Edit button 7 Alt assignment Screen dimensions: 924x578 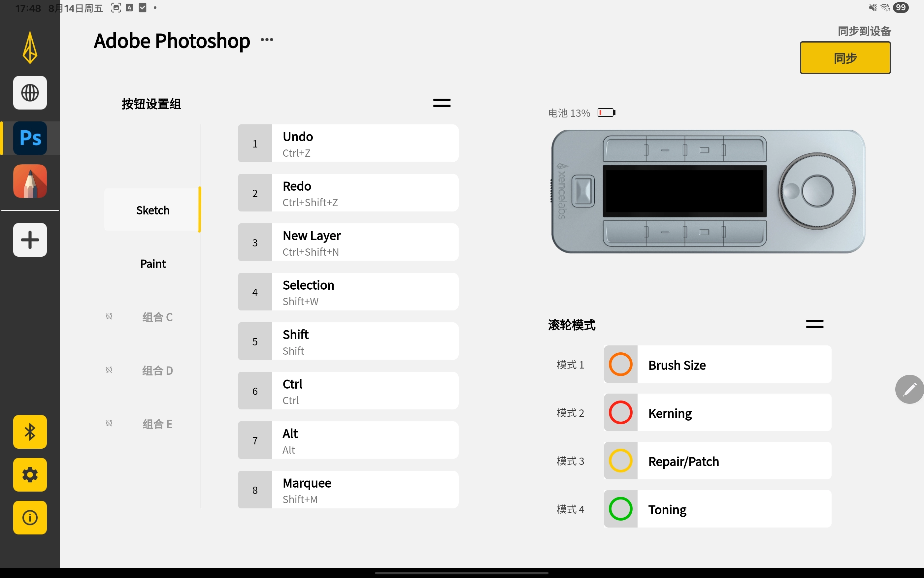click(348, 440)
